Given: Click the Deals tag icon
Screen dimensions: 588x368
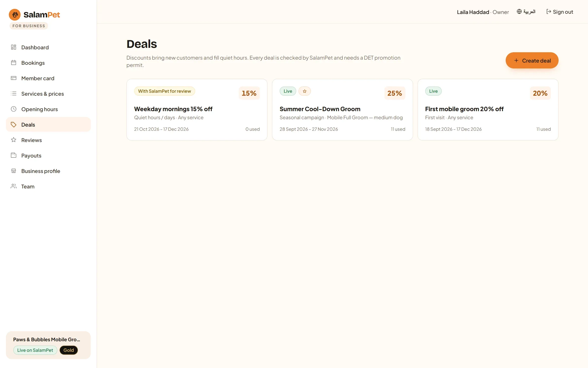Looking at the screenshot, I should coord(14,124).
